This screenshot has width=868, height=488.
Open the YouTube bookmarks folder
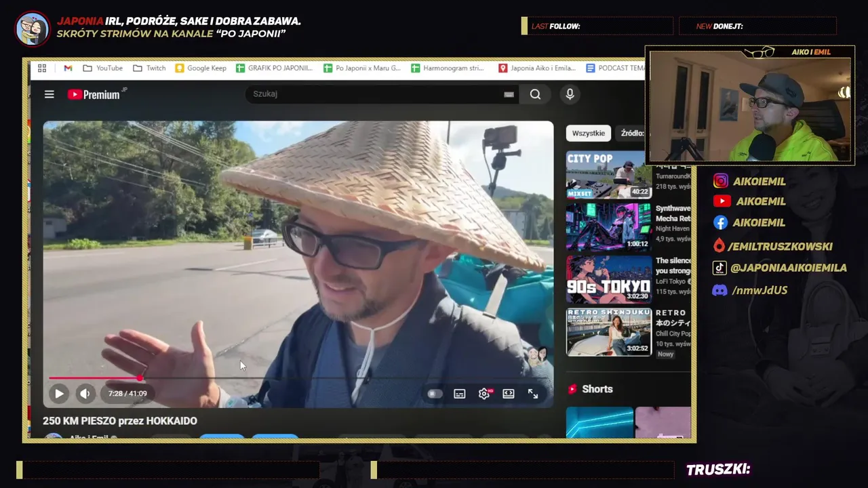(102, 68)
